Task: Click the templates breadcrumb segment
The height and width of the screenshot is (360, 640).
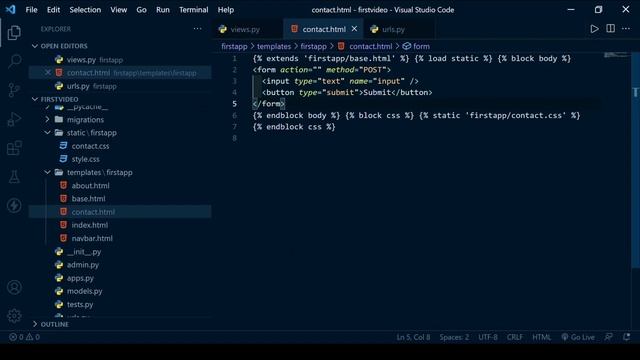Action: click(x=274, y=47)
